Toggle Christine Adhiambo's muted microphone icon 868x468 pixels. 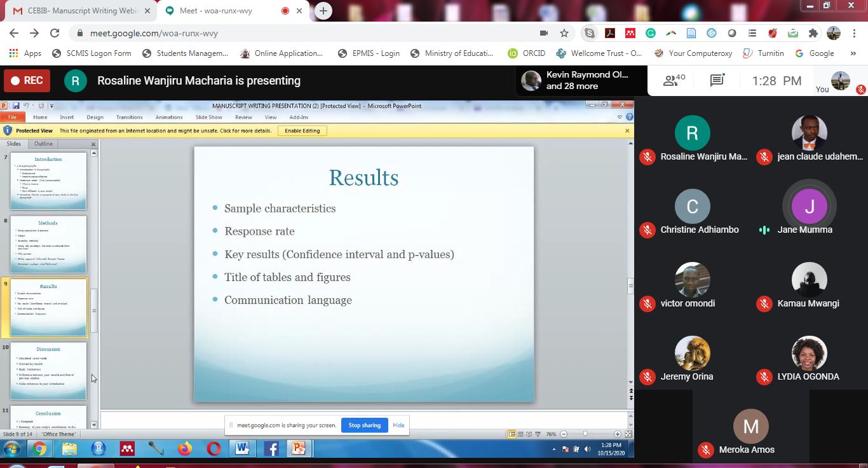(x=648, y=230)
